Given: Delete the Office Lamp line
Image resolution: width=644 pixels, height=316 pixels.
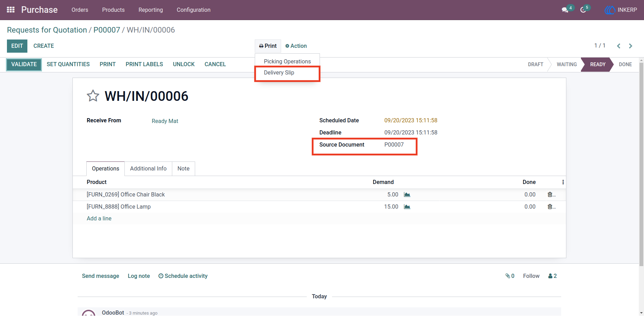Looking at the screenshot, I should tap(550, 207).
